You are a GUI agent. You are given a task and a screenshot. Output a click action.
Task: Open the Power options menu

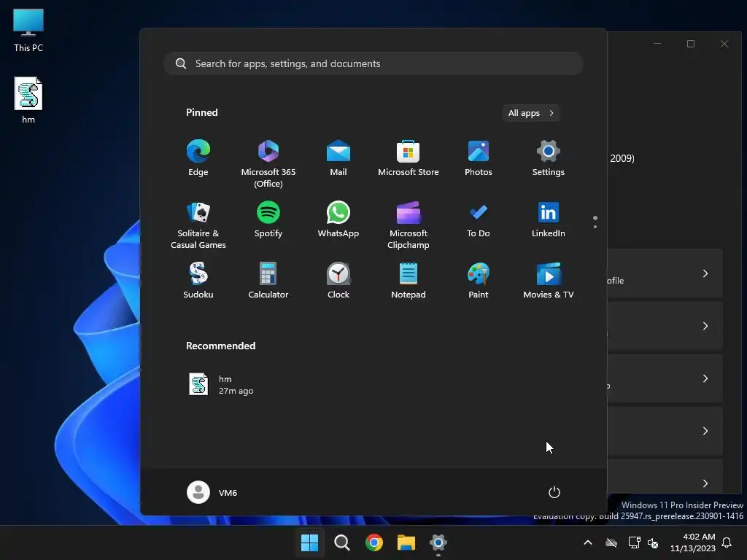[x=554, y=492]
